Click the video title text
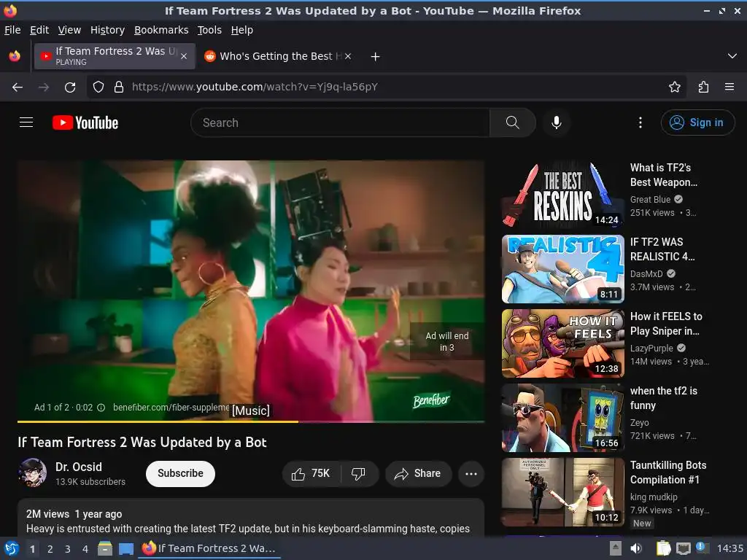The height and width of the screenshot is (560, 747). [142, 443]
